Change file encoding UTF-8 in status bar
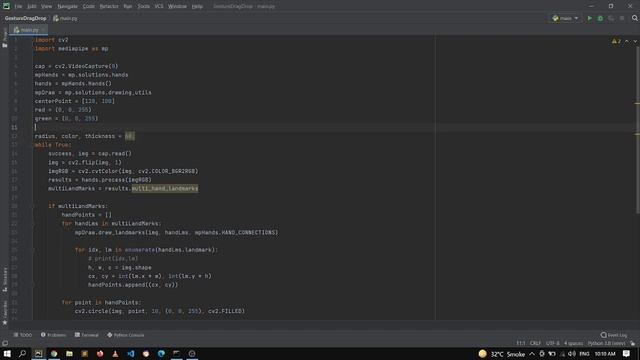 [x=553, y=343]
